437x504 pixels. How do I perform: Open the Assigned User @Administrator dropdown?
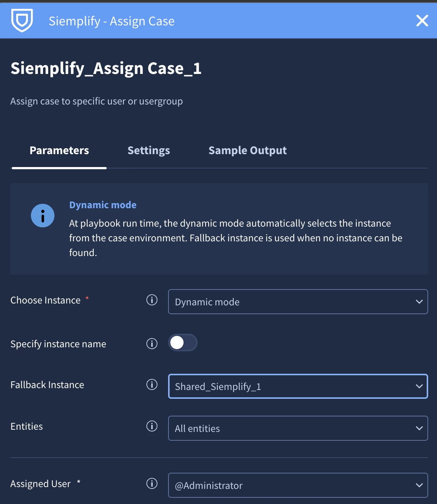[x=298, y=485]
